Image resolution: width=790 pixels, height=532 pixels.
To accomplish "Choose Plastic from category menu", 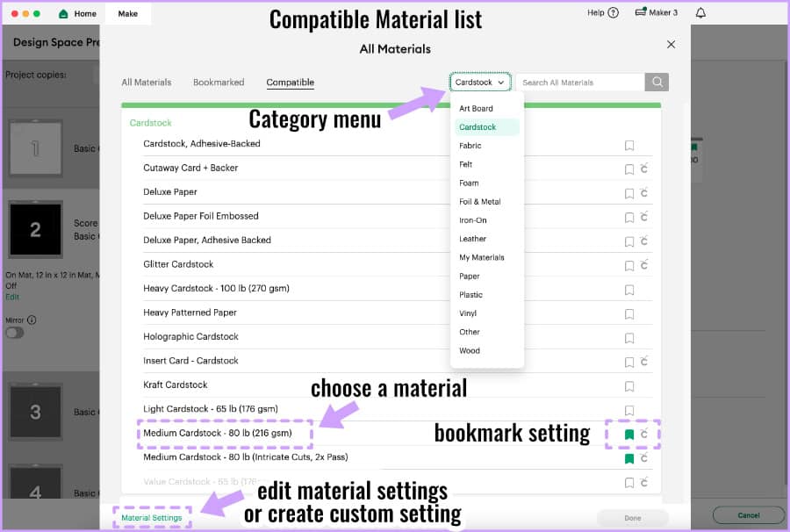I will pos(470,295).
